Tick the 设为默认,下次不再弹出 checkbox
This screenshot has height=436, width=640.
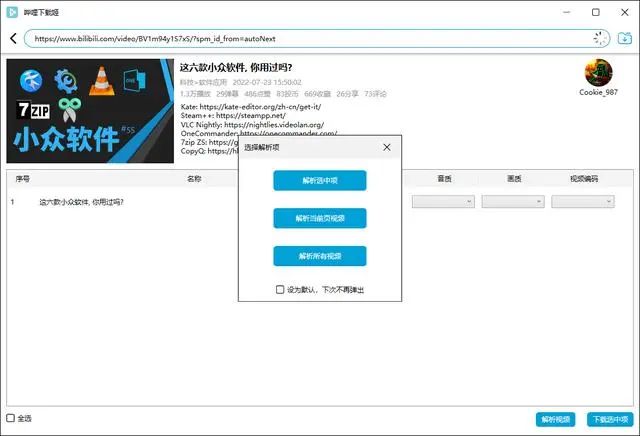(x=280, y=289)
